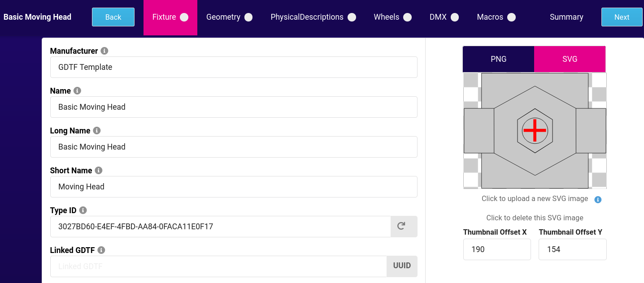Screen dimensions: 644x283
Task: Click the SVG moving head thumbnail preview
Action: 535,131
